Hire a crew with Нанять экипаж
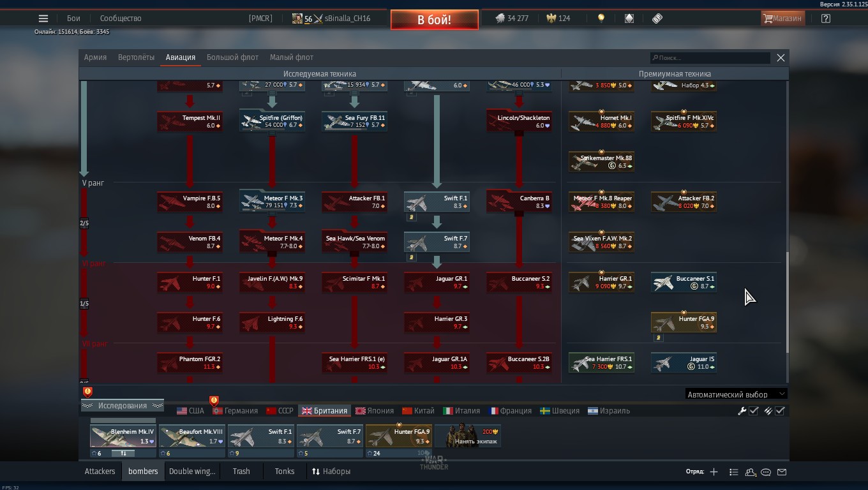 click(x=468, y=436)
